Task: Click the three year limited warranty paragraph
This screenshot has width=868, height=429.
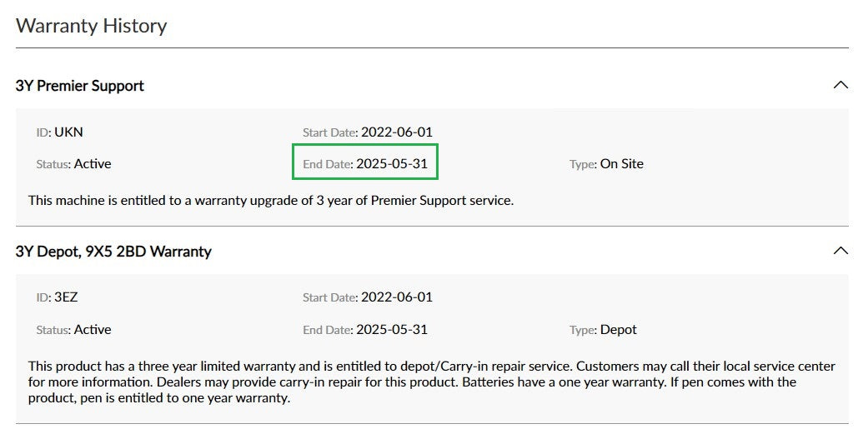Action: point(431,382)
